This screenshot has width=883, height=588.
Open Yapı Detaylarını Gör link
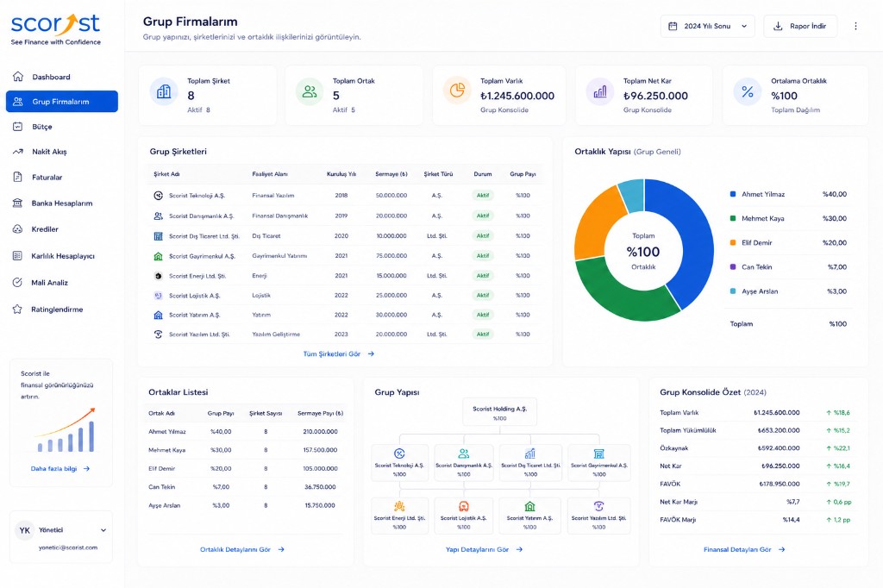tap(485, 549)
